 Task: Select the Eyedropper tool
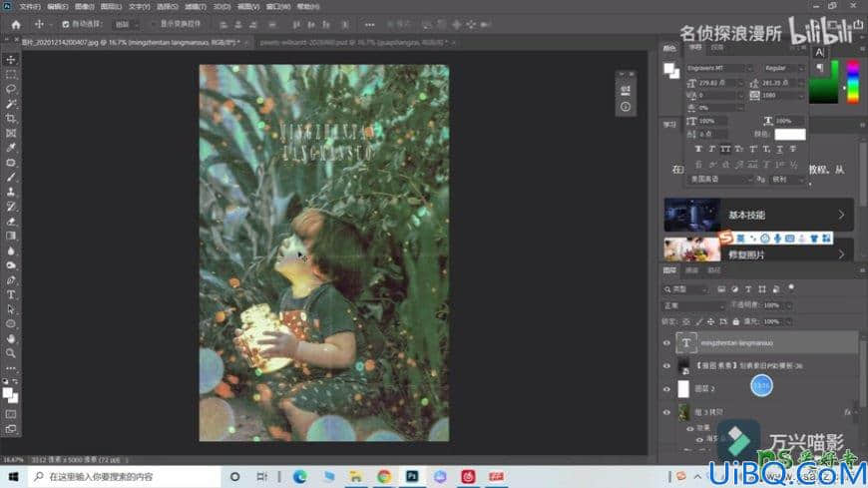[11, 148]
